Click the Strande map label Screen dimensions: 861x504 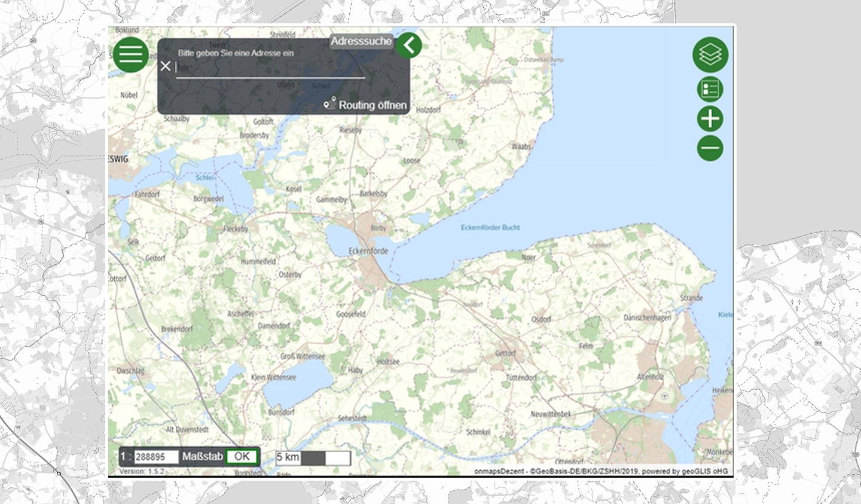(x=691, y=298)
